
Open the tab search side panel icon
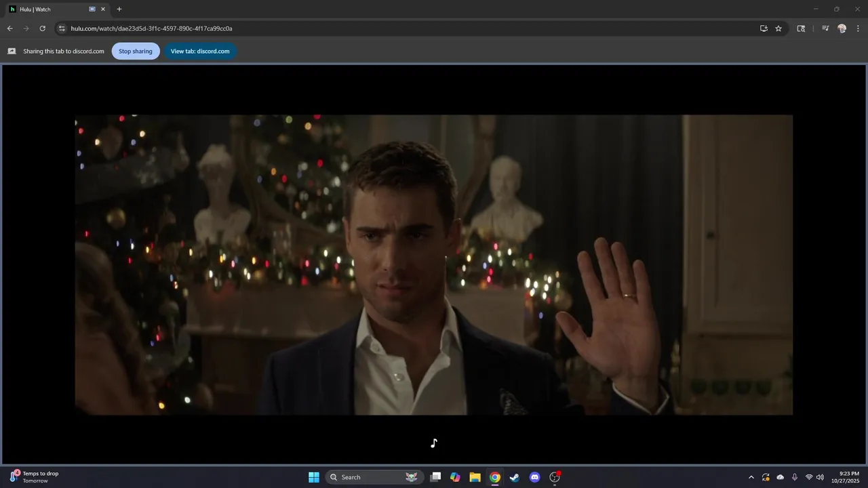pos(801,28)
